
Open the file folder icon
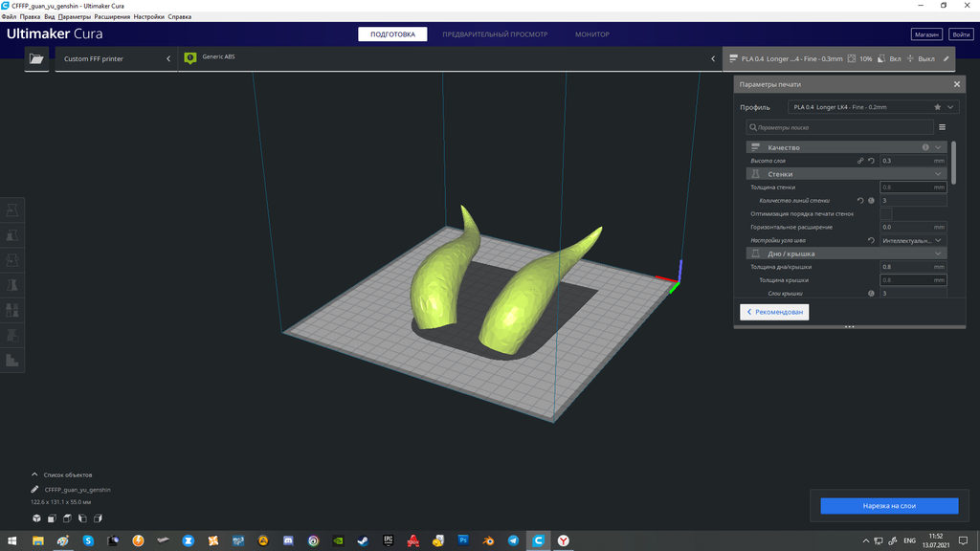pos(36,58)
